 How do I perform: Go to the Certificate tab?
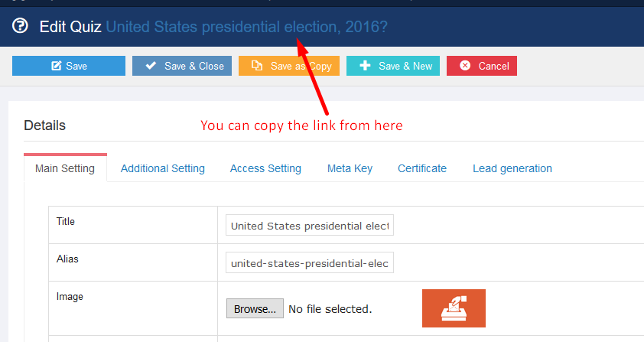click(x=421, y=168)
